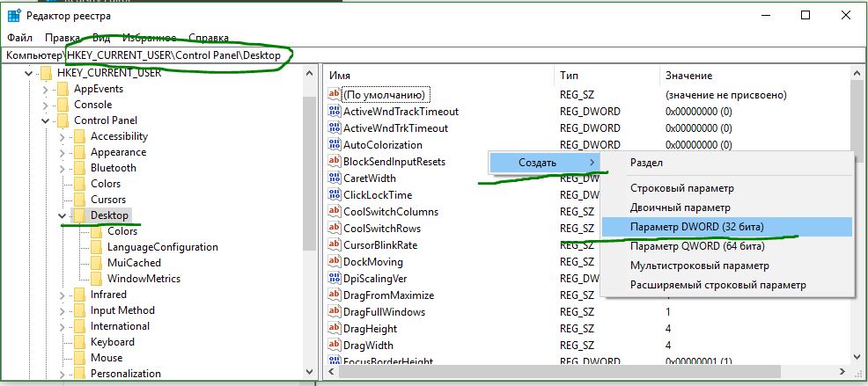Select the WindowMetrics folder icon

pyautogui.click(x=96, y=279)
